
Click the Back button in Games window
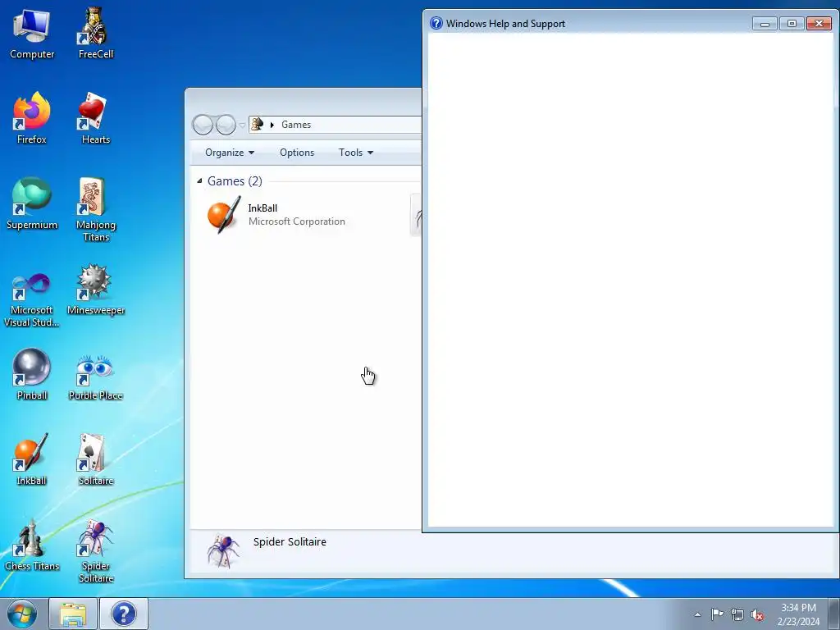click(x=203, y=125)
